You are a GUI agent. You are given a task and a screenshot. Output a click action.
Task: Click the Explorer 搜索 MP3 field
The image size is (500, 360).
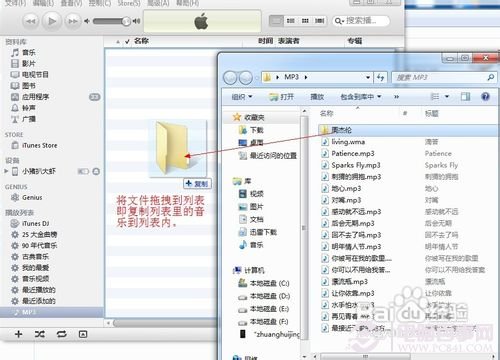pyautogui.click(x=444, y=77)
